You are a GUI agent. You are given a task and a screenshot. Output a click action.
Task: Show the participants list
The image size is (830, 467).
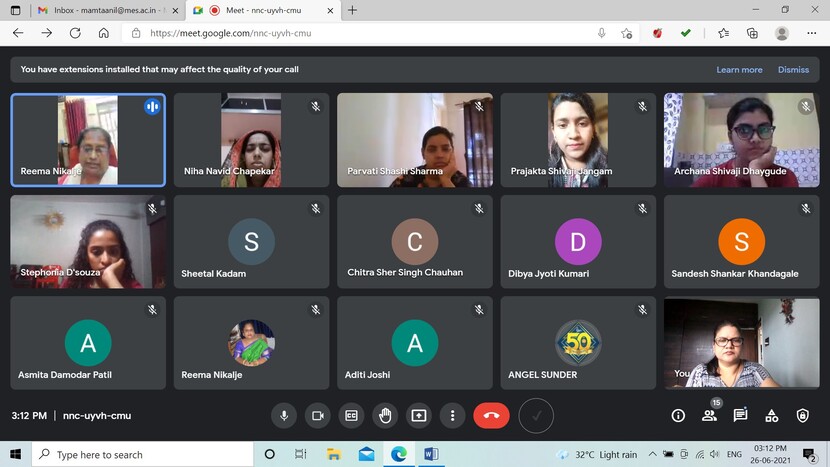pos(709,415)
